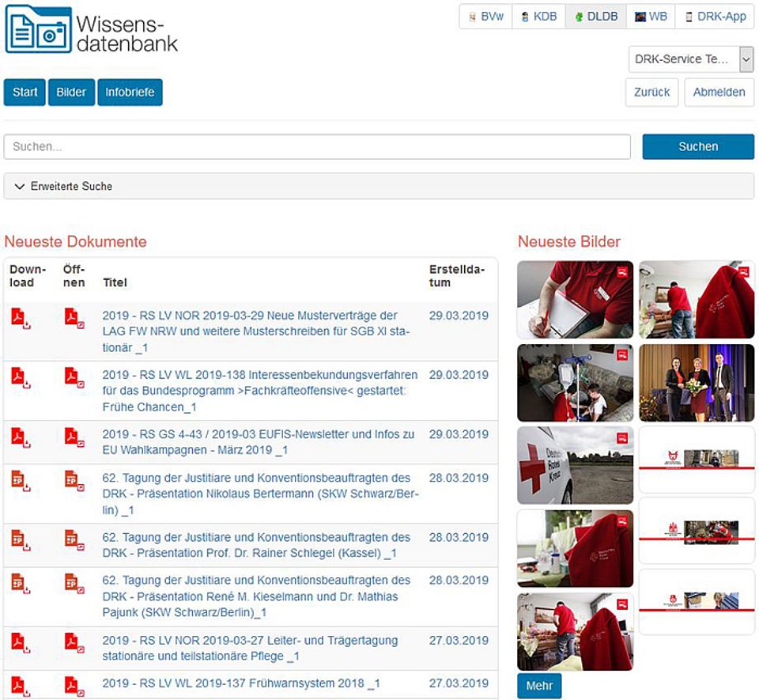Image resolution: width=759 pixels, height=700 pixels.
Task: Switch to the Bilder tab
Action: [71, 92]
